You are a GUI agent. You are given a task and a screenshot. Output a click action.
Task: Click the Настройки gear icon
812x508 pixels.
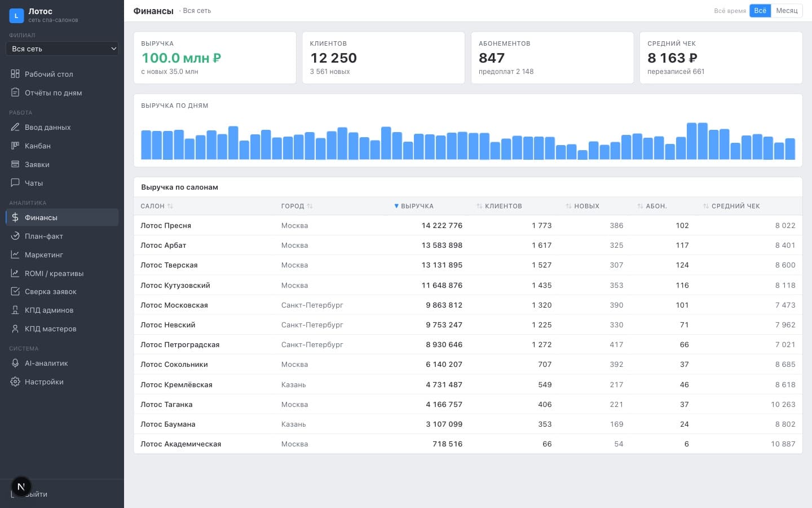coord(15,382)
